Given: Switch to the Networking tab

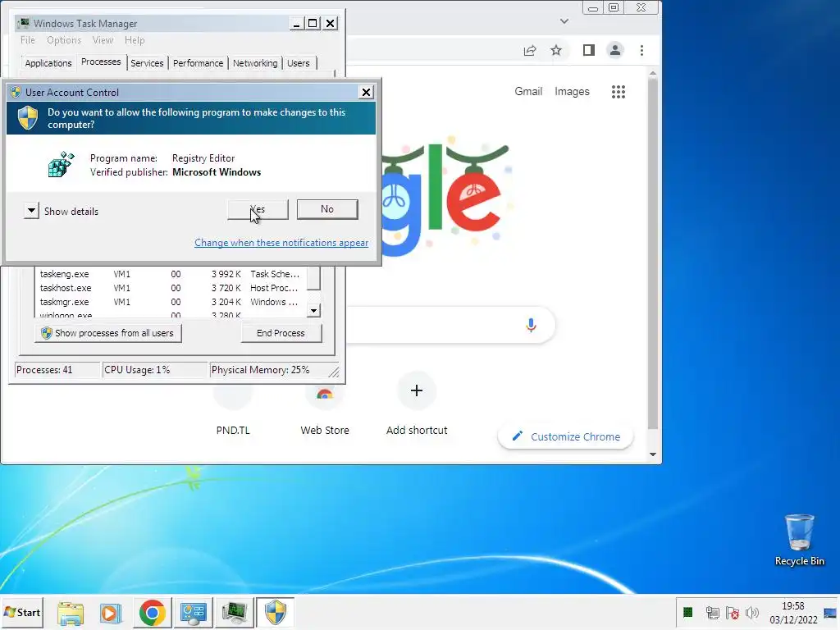Looking at the screenshot, I should (255, 63).
